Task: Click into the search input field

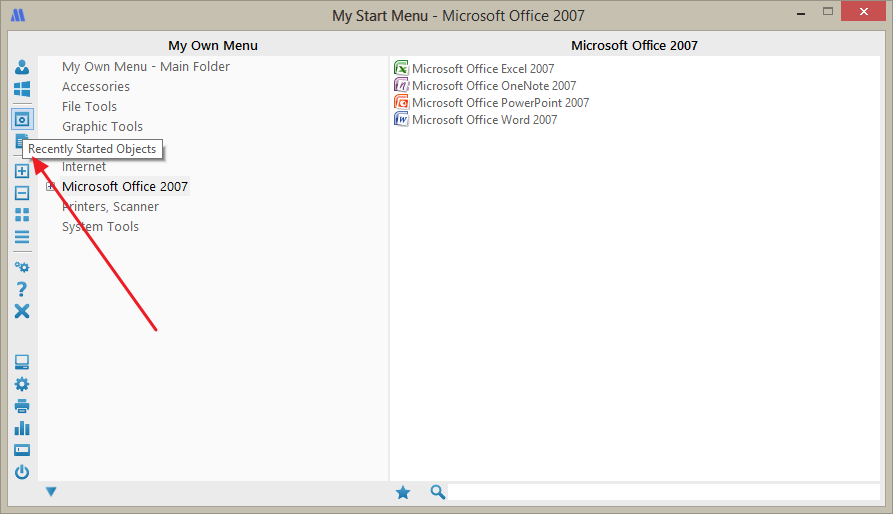Action: tap(664, 492)
